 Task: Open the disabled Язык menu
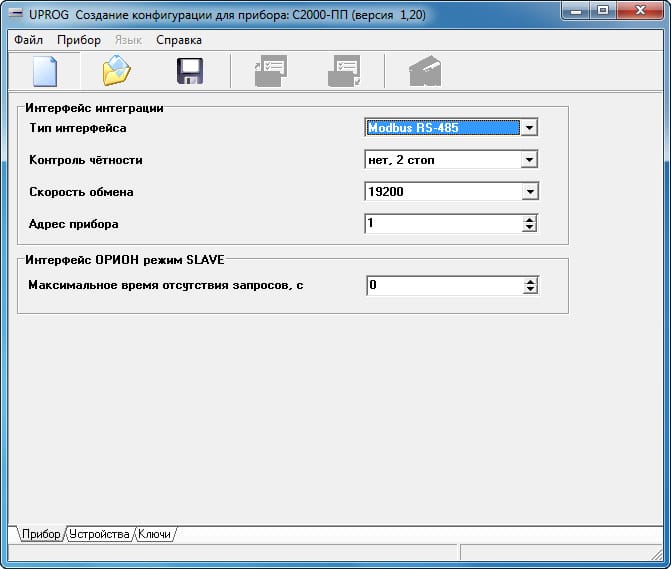pyautogui.click(x=128, y=40)
